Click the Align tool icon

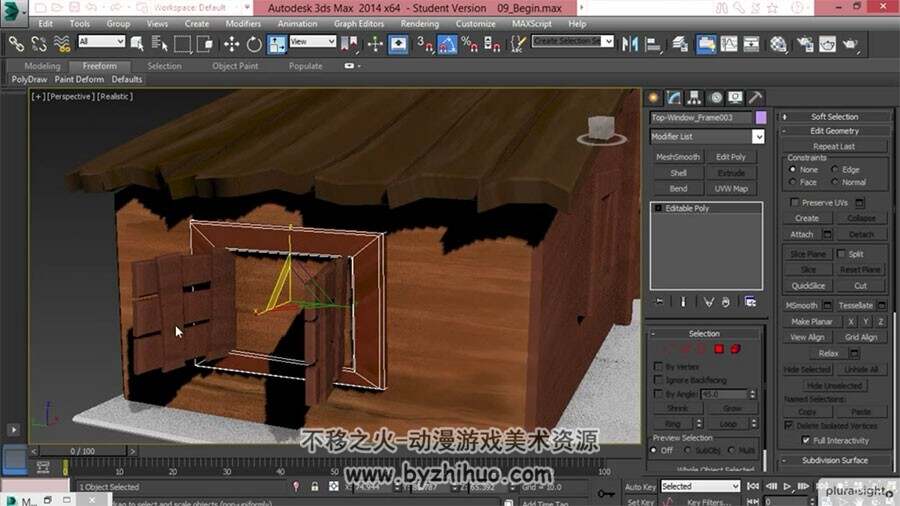point(653,44)
